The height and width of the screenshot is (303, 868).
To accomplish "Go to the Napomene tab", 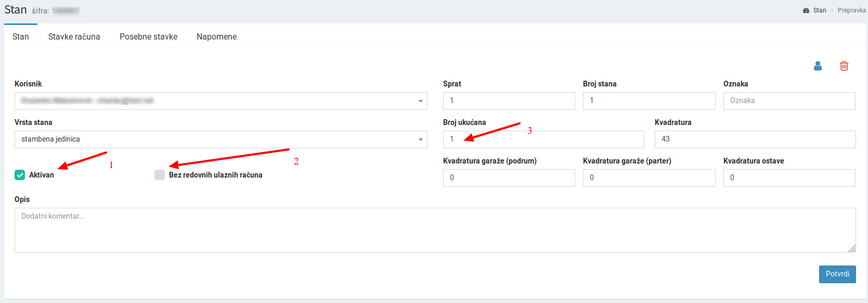I will pyautogui.click(x=216, y=36).
